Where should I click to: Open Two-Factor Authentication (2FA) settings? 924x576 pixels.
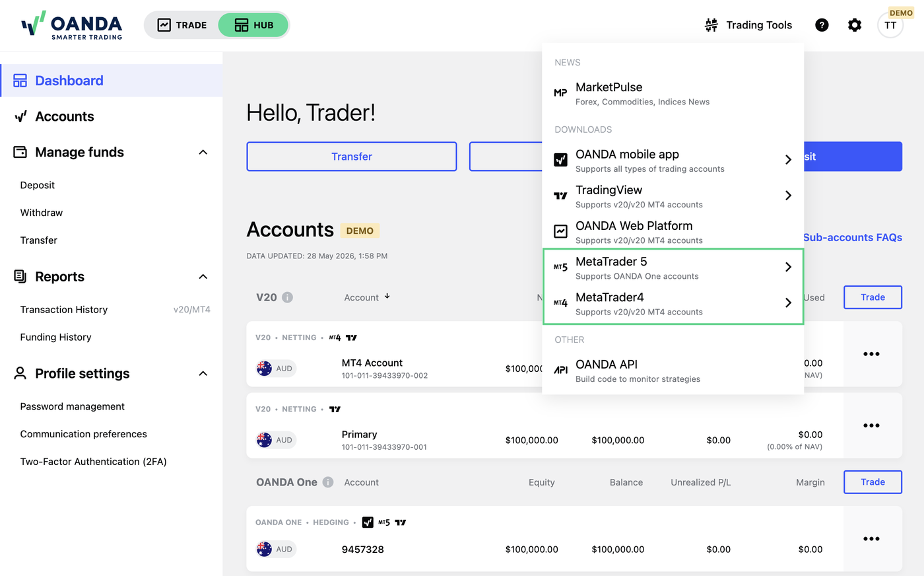click(x=94, y=462)
